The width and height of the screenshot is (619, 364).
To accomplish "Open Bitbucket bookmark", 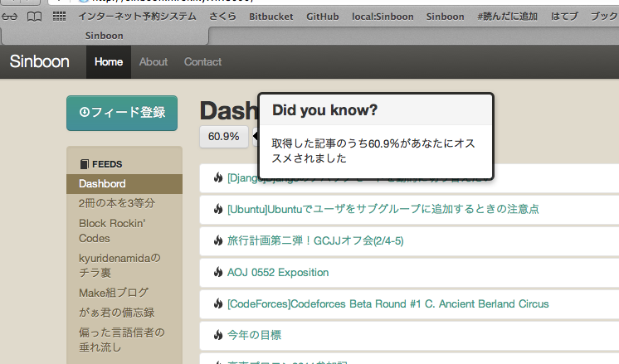I will click(271, 17).
